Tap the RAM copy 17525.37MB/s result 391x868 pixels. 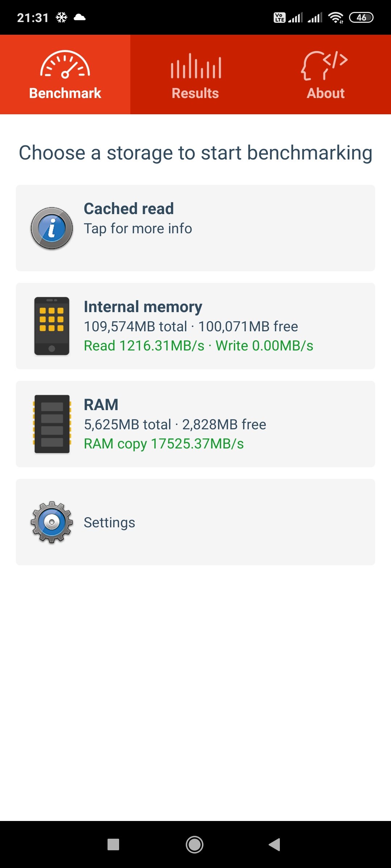coord(164,444)
